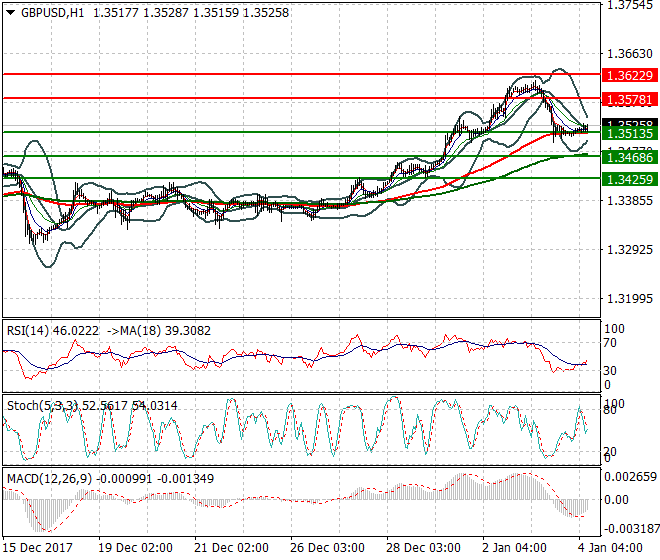
Task: Open the chart dropdown triangle beside GBPUSD,H1
Action: [11, 13]
